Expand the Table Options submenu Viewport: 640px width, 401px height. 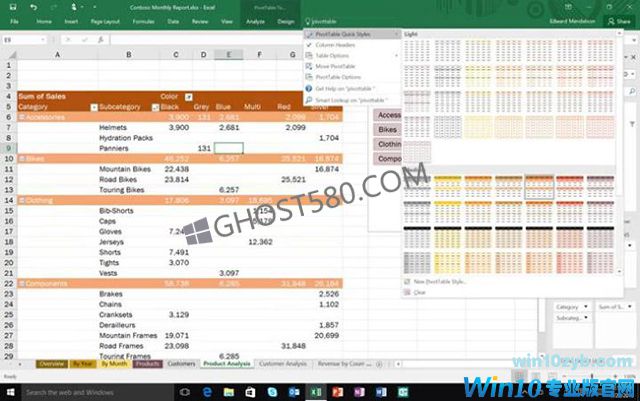click(352, 56)
